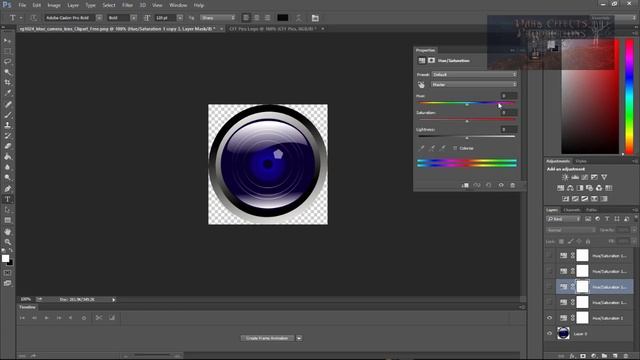Hide the Layer 0 layer
The width and height of the screenshot is (640, 360).
pyautogui.click(x=549, y=333)
